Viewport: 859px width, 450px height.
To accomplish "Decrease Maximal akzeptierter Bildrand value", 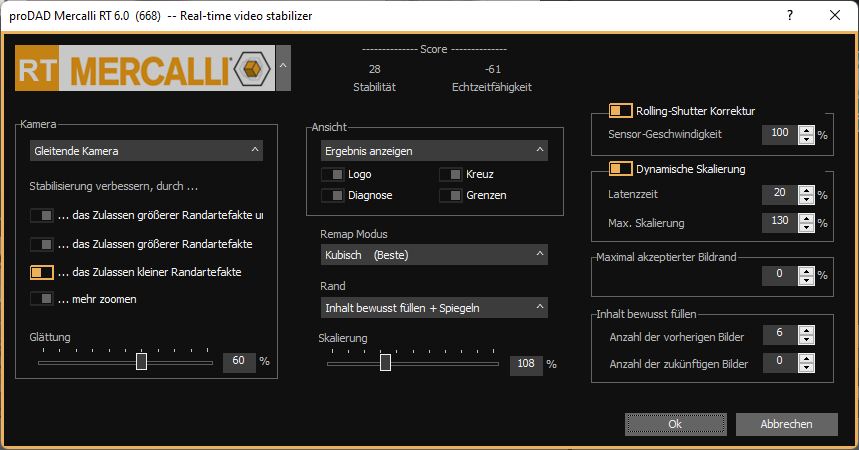I will coord(806,281).
